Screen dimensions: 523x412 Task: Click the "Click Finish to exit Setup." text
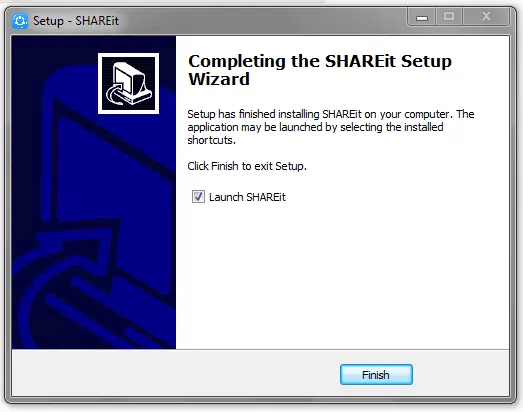pyautogui.click(x=247, y=166)
